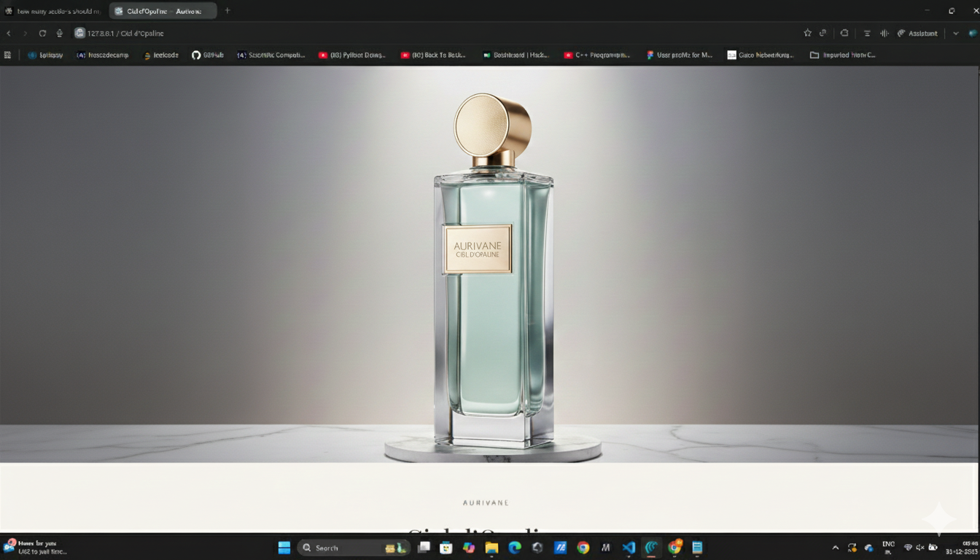Open the Assistant sidebar
This screenshot has height=560, width=980.
(917, 33)
